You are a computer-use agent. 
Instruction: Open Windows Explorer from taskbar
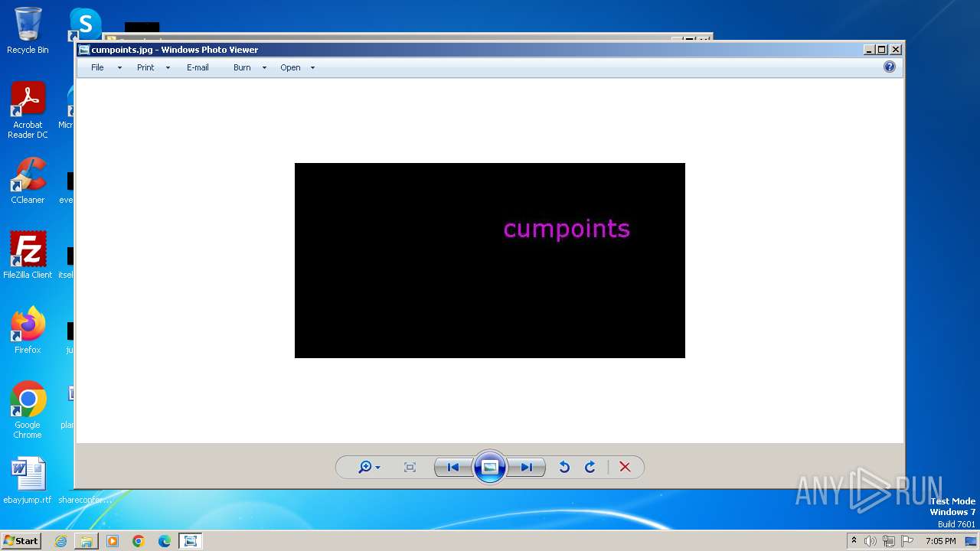tap(87, 541)
